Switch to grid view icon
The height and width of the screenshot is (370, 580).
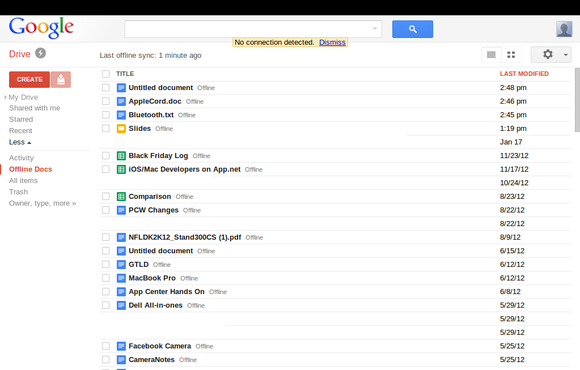[511, 55]
